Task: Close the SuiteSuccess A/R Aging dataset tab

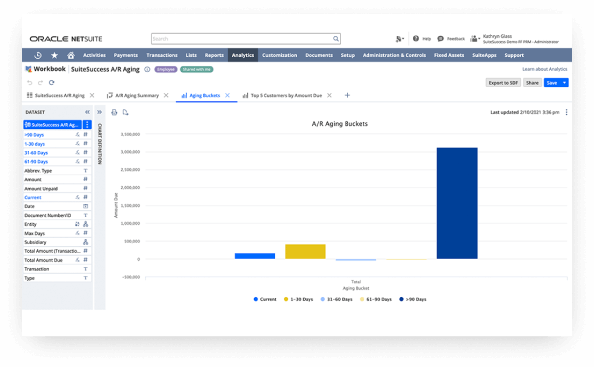Action: [x=92, y=95]
